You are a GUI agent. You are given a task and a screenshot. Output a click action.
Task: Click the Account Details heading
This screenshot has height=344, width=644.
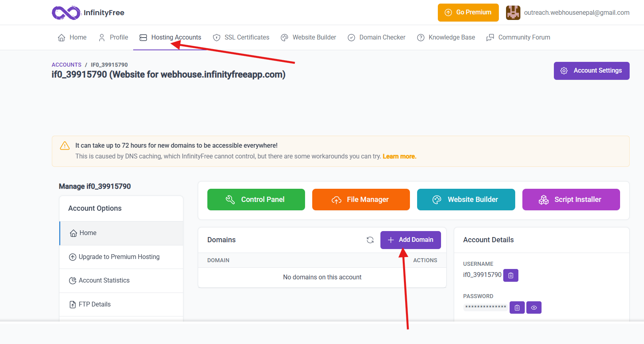488,240
